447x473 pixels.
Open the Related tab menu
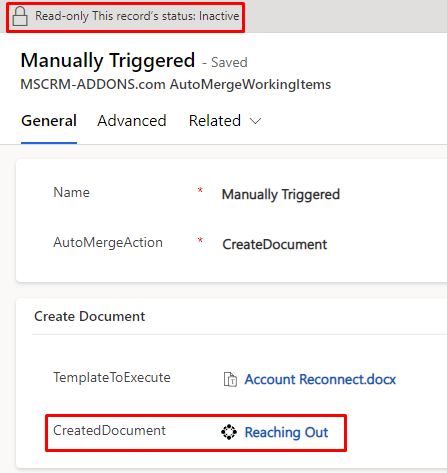click(225, 121)
